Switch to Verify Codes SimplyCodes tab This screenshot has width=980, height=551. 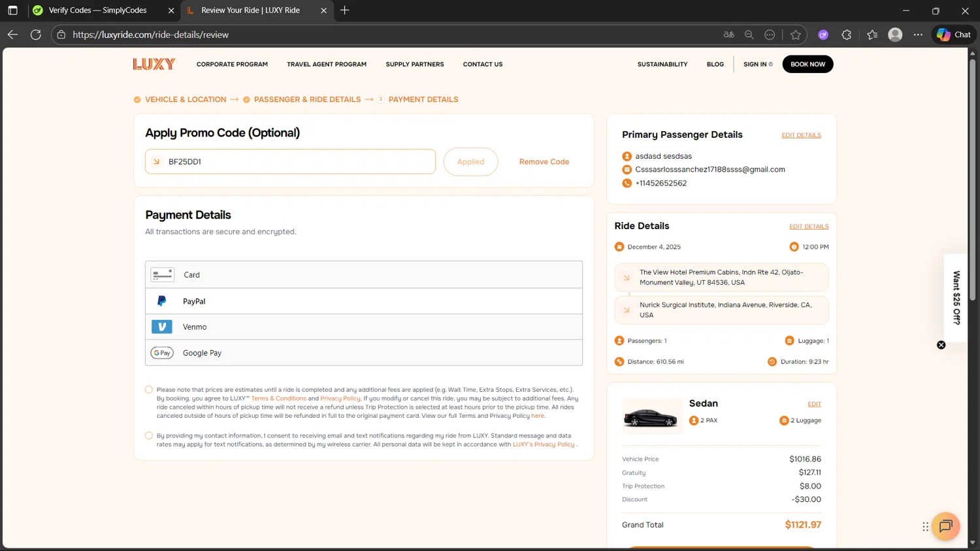click(x=98, y=10)
